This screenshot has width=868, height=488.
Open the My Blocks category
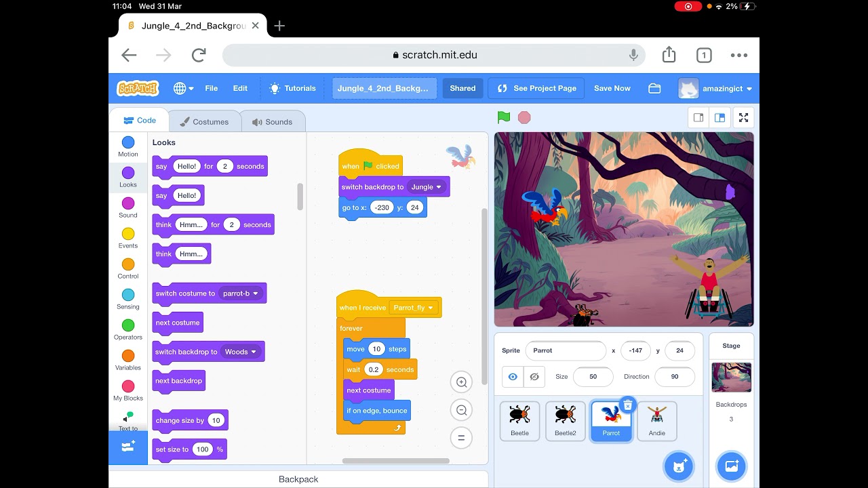(128, 390)
